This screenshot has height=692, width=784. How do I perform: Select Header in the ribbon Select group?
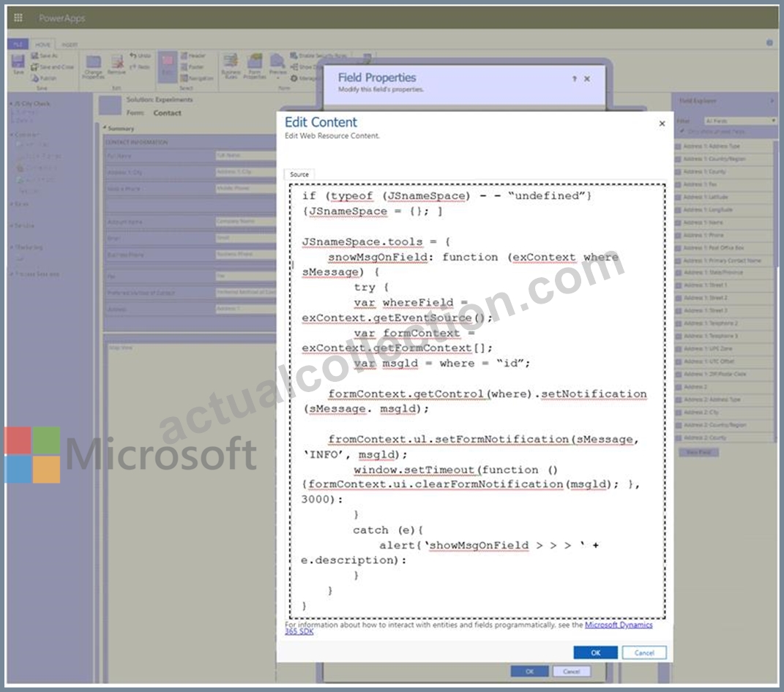pos(193,56)
